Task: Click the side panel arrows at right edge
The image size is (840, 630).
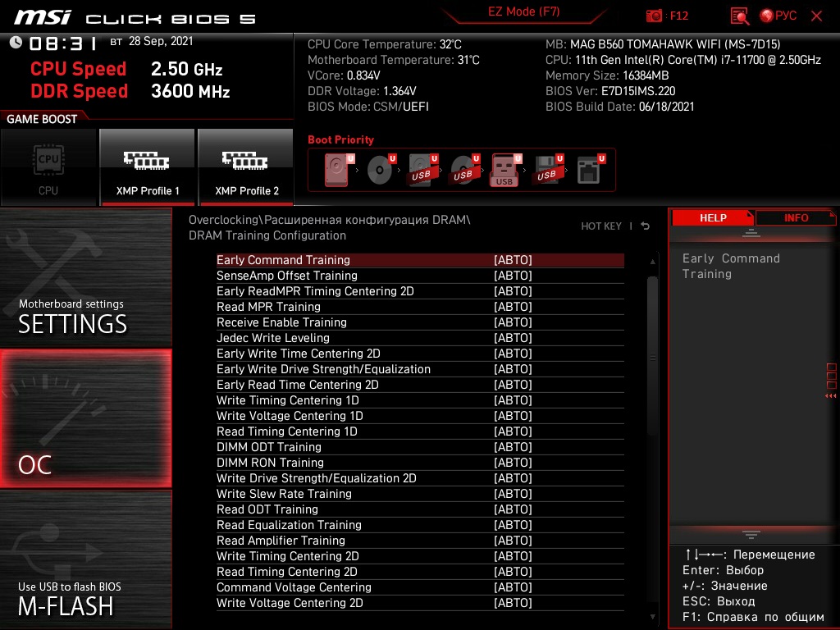Action: (831, 396)
